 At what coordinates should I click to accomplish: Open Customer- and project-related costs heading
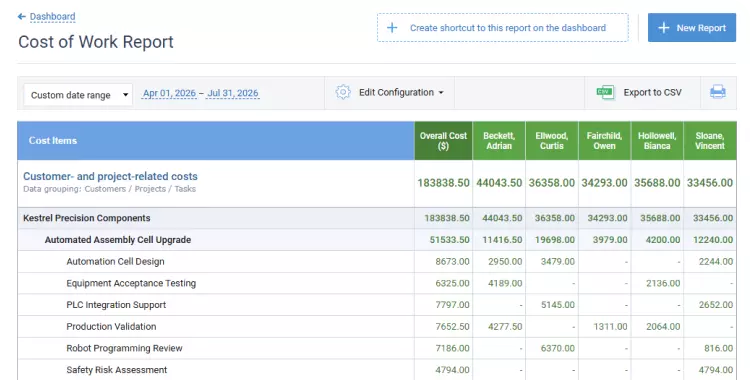point(110,176)
